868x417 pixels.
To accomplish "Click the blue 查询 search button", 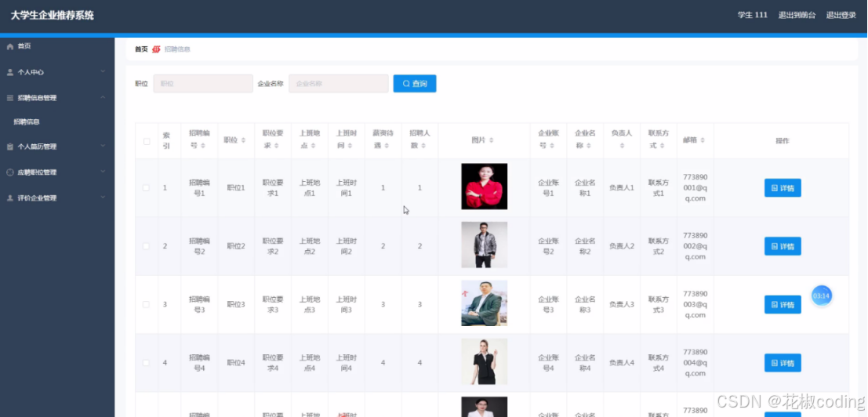I will click(415, 84).
